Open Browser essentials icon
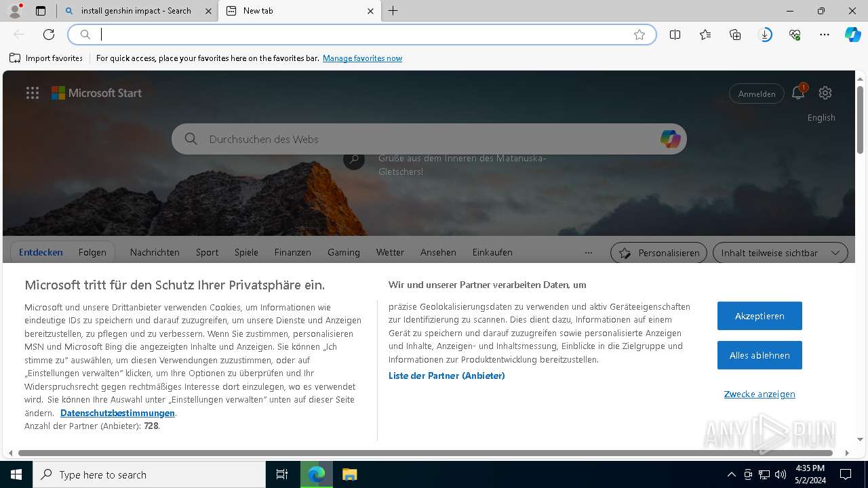This screenshot has width=868, height=488. 795,35
